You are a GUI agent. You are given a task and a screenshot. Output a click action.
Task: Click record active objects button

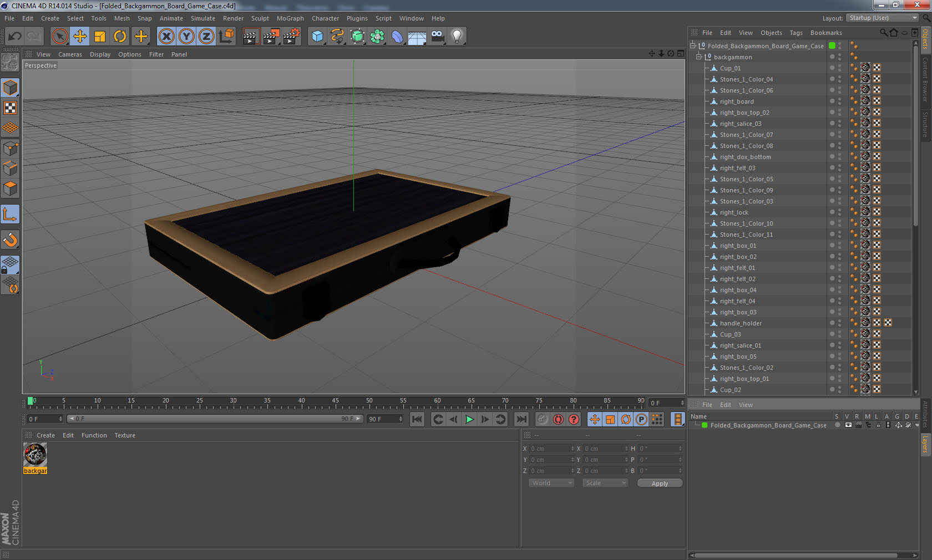pos(543,419)
